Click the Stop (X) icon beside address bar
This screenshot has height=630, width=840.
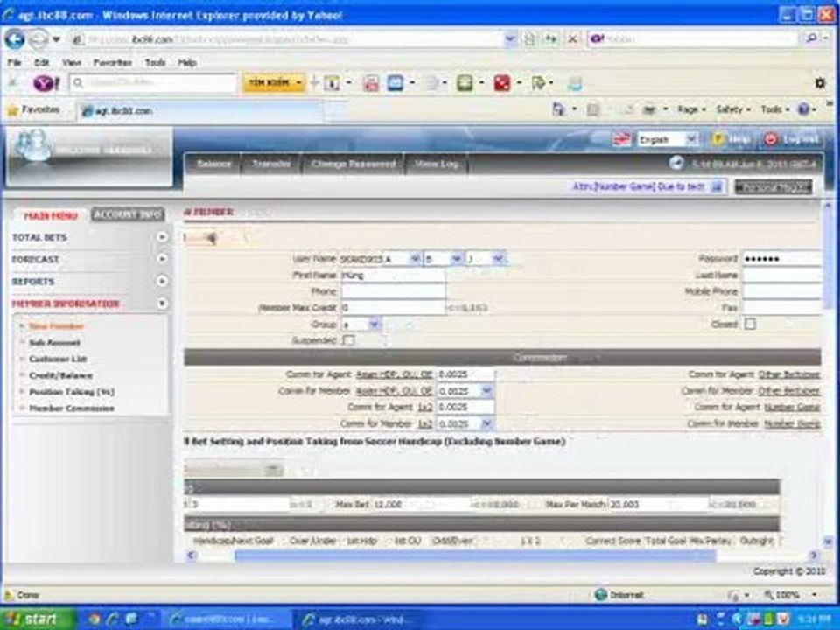pos(572,39)
